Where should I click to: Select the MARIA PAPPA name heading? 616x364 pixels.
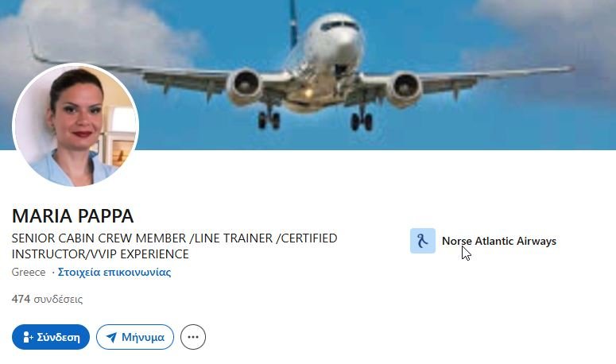point(72,215)
